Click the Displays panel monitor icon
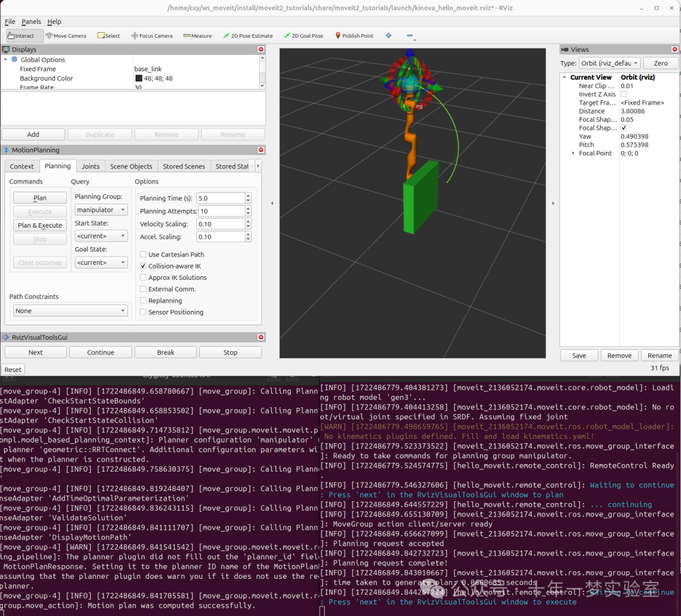Screen dimensions: 681x616 point(6,50)
